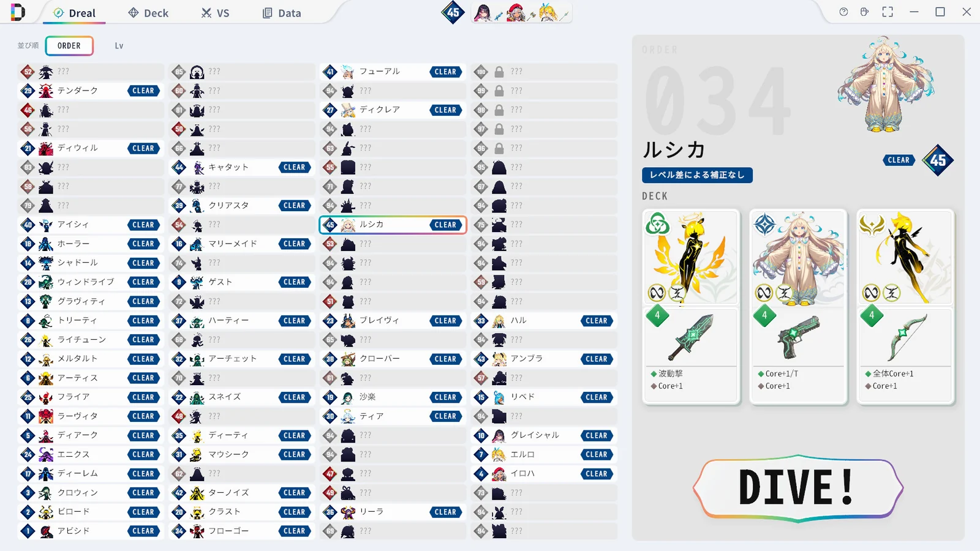Click the party members strip at top
Viewport: 980px width, 551px height.
(x=521, y=12)
